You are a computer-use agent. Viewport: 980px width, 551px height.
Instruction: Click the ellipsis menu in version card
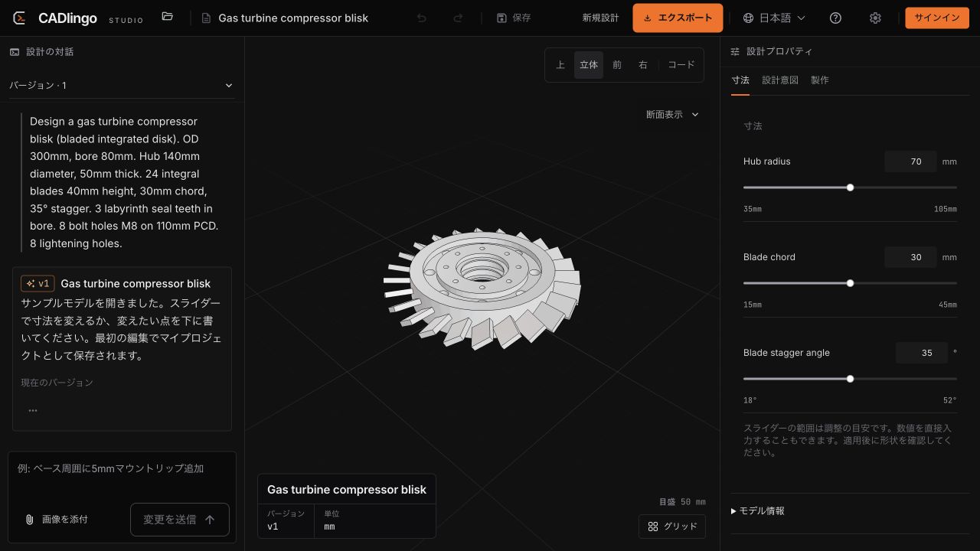pyautogui.click(x=33, y=410)
